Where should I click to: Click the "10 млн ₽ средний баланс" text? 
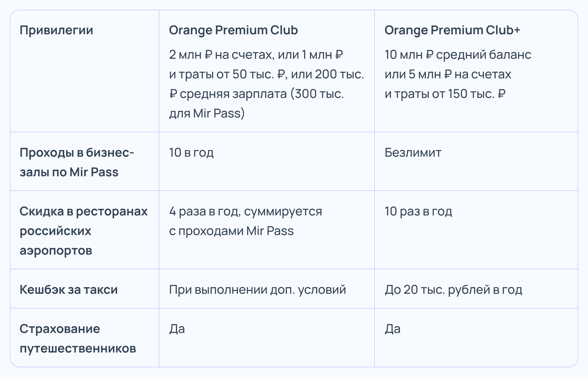[458, 55]
